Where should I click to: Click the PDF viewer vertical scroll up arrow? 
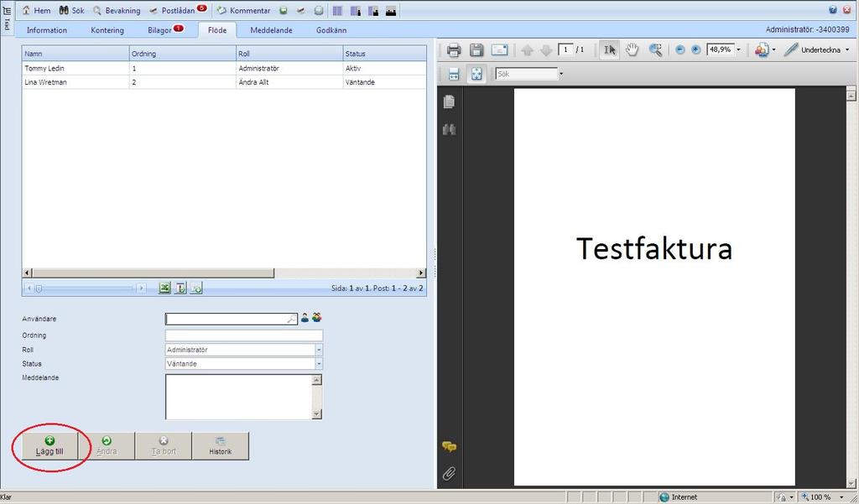click(x=851, y=96)
